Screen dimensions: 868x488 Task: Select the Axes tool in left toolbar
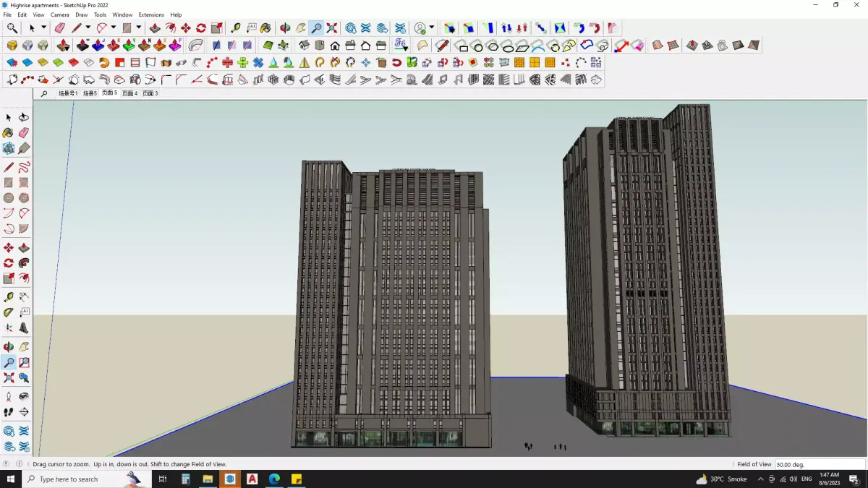tap(9, 328)
